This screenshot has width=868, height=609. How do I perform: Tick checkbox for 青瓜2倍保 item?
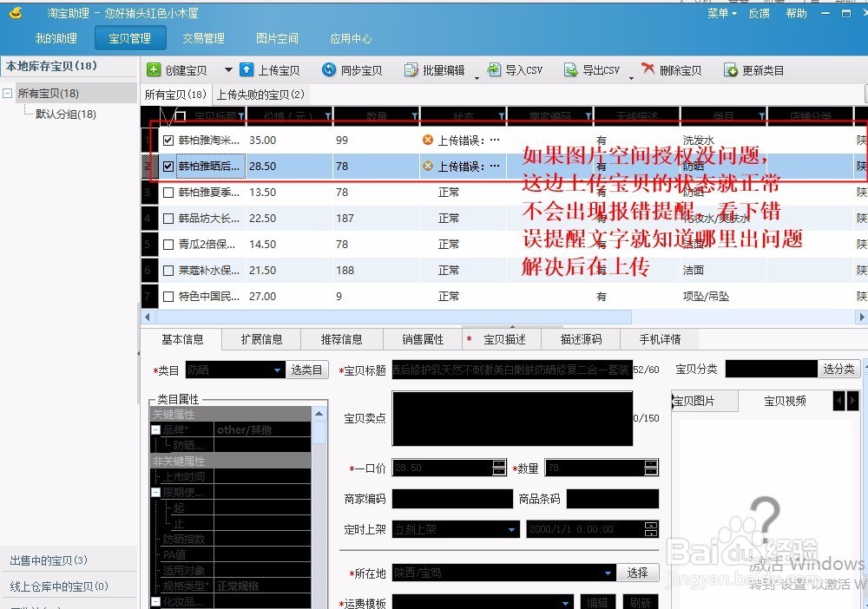[x=168, y=245]
